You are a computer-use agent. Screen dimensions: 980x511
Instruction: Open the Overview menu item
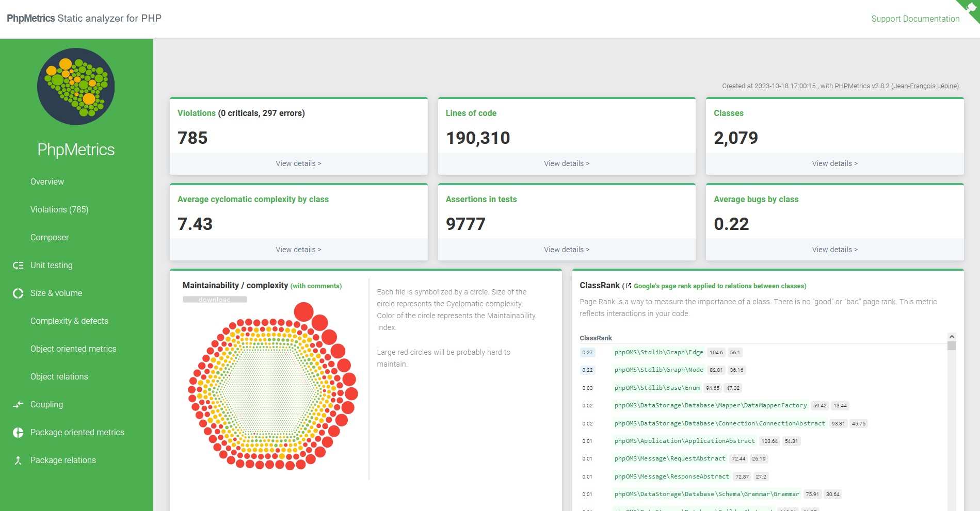pos(47,182)
